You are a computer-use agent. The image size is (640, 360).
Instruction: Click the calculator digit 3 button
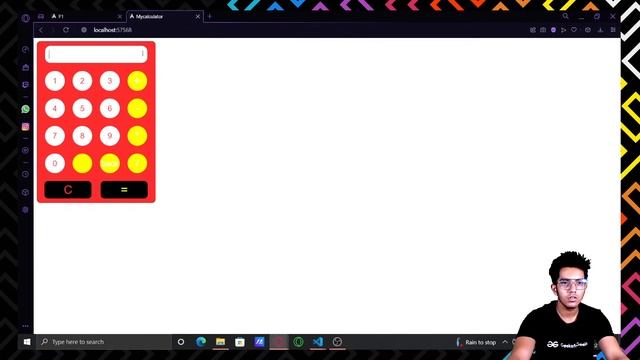point(110,81)
